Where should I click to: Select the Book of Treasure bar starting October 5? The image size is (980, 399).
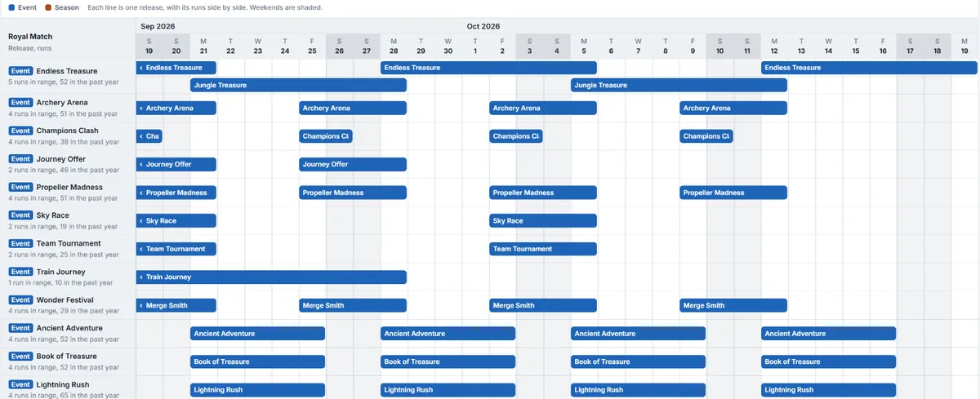[x=638, y=361]
